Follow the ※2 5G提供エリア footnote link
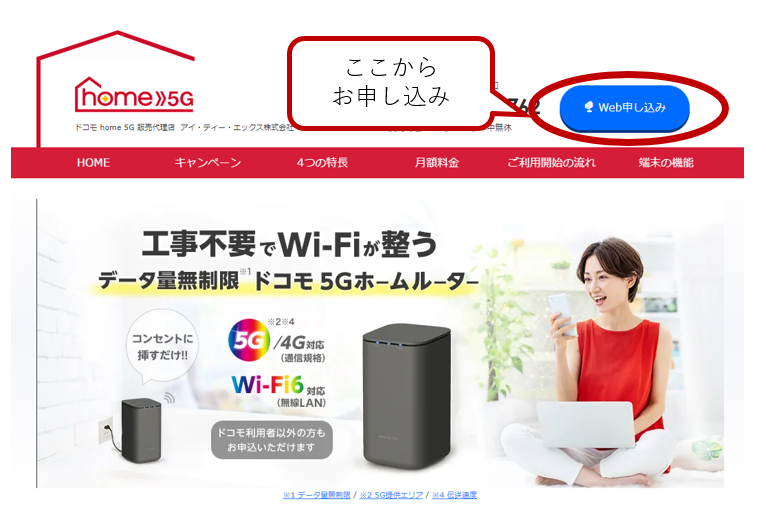Image resolution: width=766 pixels, height=517 pixels. [391, 495]
